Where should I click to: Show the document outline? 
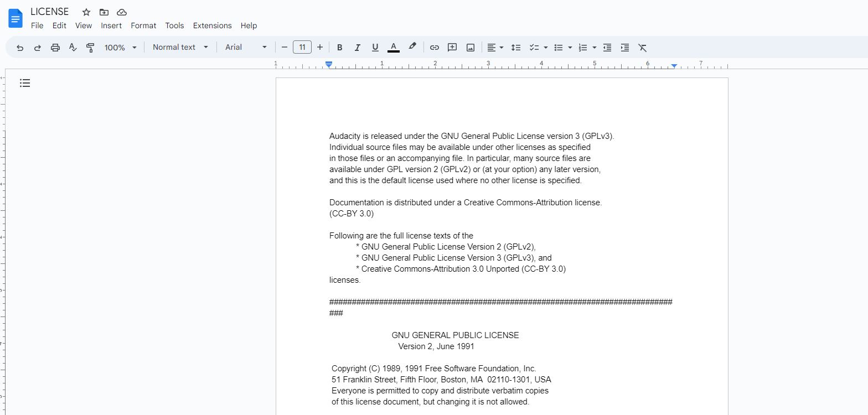(25, 83)
